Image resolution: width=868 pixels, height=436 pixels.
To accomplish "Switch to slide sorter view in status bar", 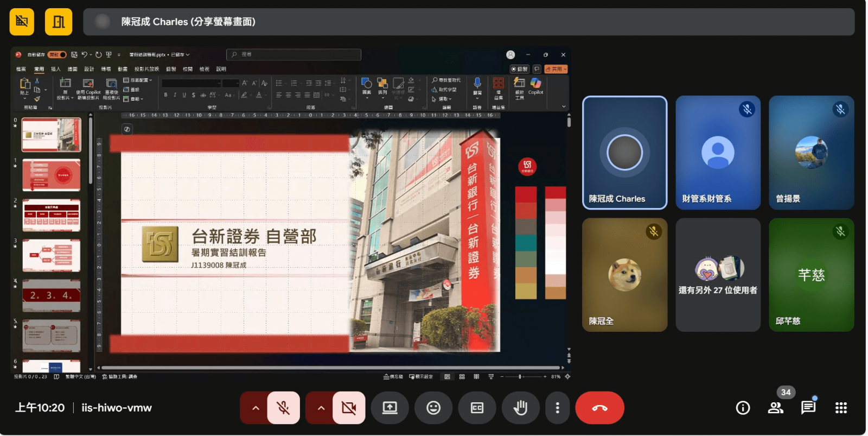I will pyautogui.click(x=462, y=376).
